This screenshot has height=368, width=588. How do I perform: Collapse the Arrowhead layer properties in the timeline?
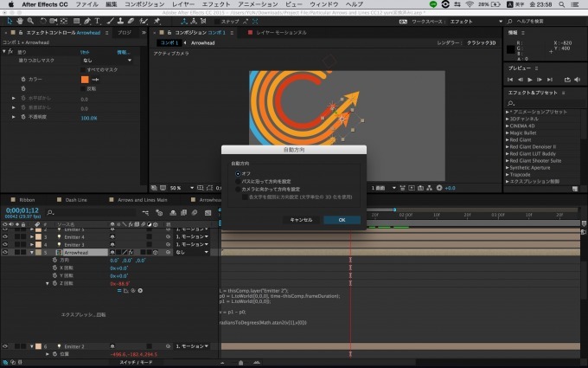point(32,252)
